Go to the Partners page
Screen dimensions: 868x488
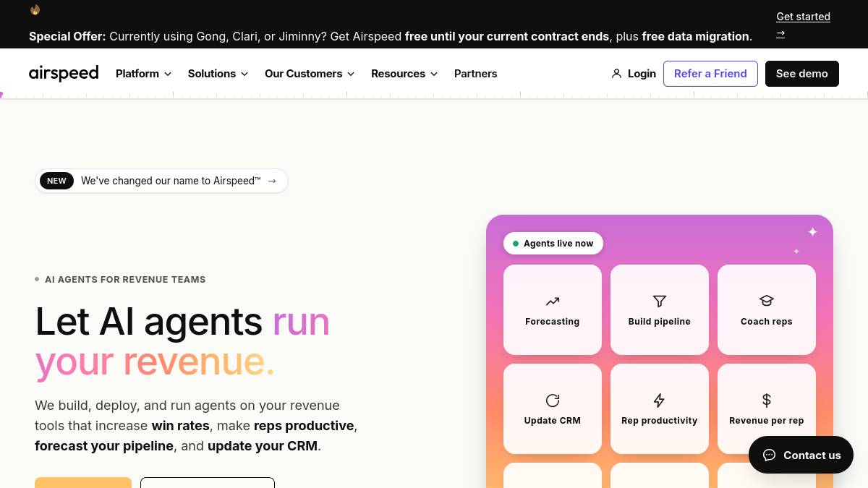(x=475, y=74)
